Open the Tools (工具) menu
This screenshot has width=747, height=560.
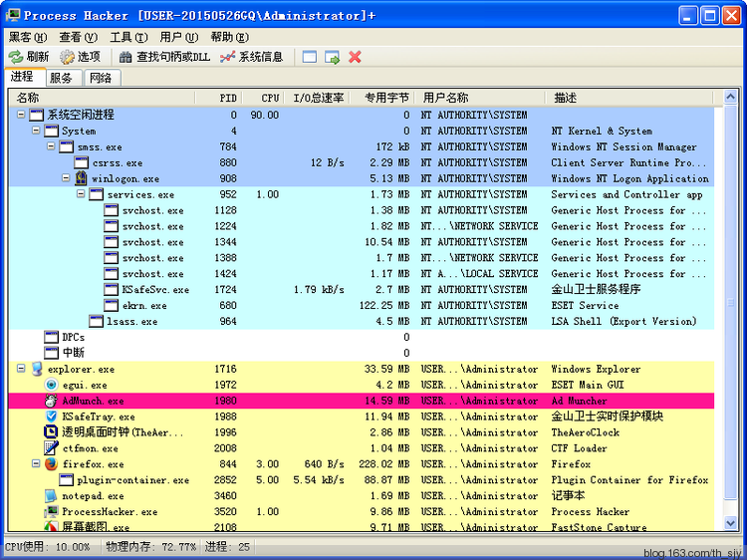(x=128, y=37)
